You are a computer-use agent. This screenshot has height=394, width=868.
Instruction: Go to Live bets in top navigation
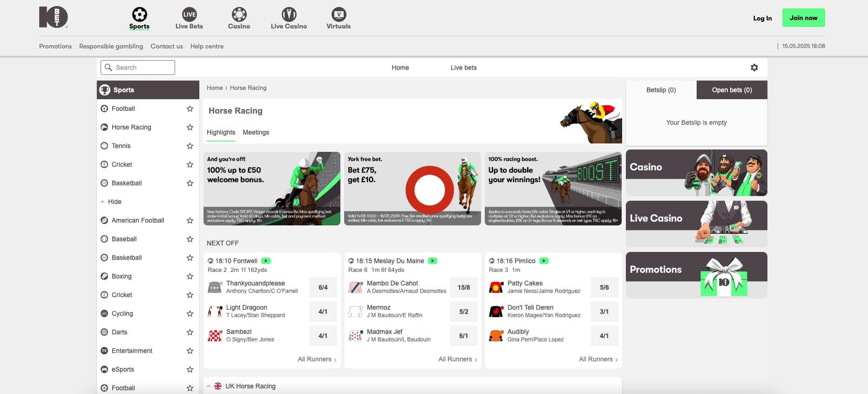(463, 68)
